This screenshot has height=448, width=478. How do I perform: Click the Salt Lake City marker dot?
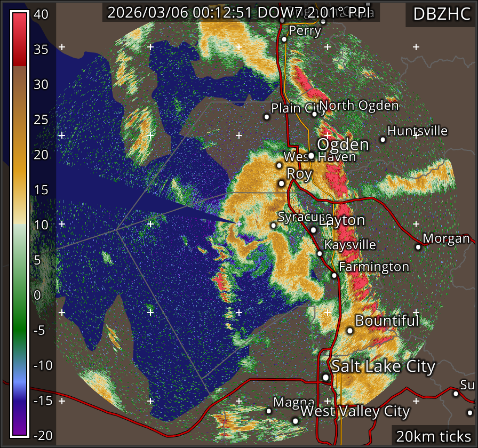click(x=326, y=377)
